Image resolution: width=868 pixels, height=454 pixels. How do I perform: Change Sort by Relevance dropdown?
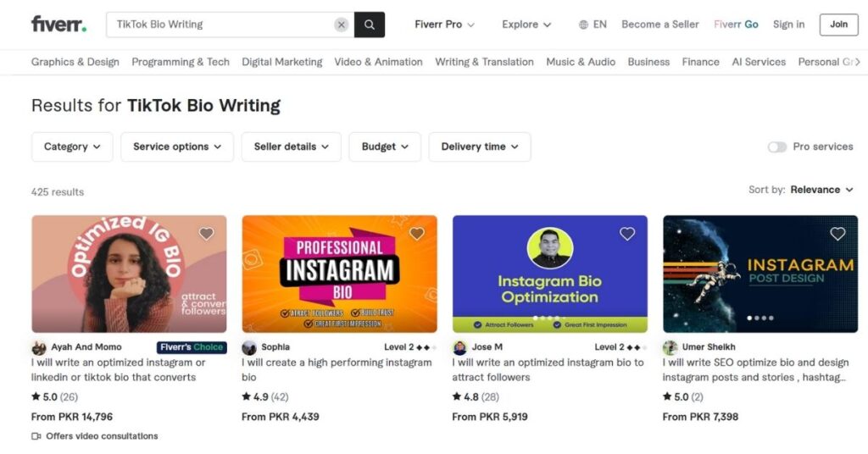tap(821, 190)
